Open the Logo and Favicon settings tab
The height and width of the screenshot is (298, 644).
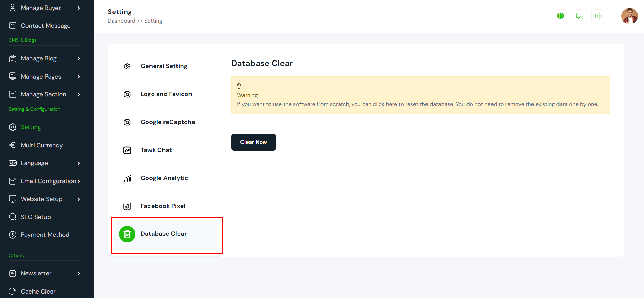pyautogui.click(x=166, y=94)
